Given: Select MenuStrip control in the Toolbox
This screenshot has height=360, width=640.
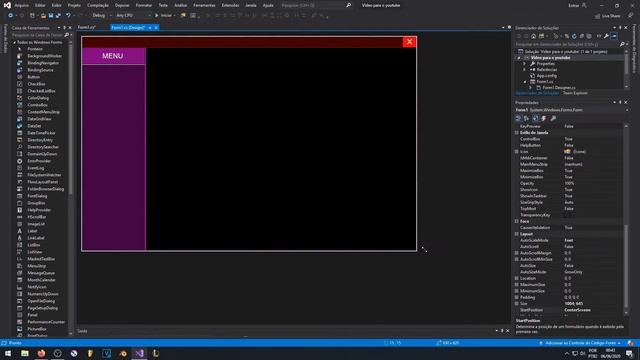Looking at the screenshot, I should pyautogui.click(x=37, y=266).
